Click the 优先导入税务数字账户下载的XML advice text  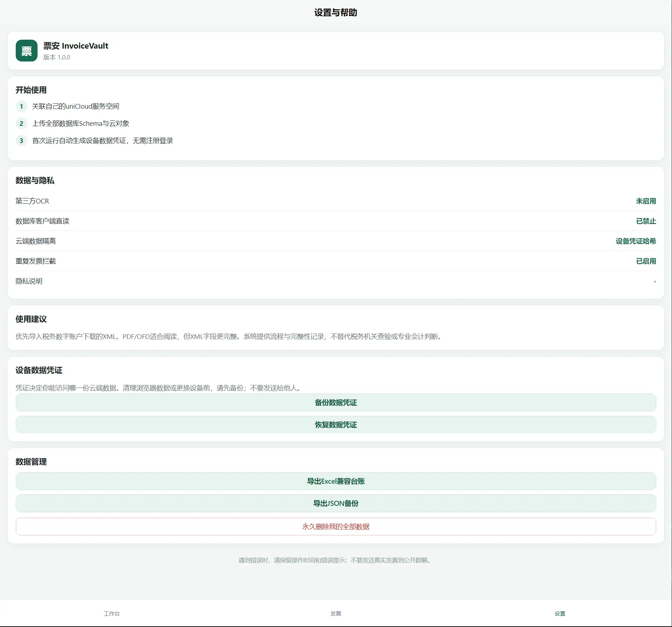point(229,336)
